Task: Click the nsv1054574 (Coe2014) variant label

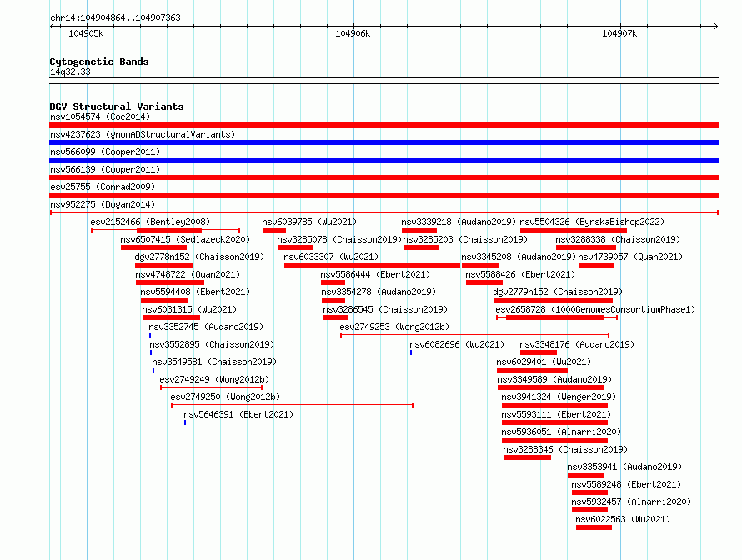Action: pos(100,117)
